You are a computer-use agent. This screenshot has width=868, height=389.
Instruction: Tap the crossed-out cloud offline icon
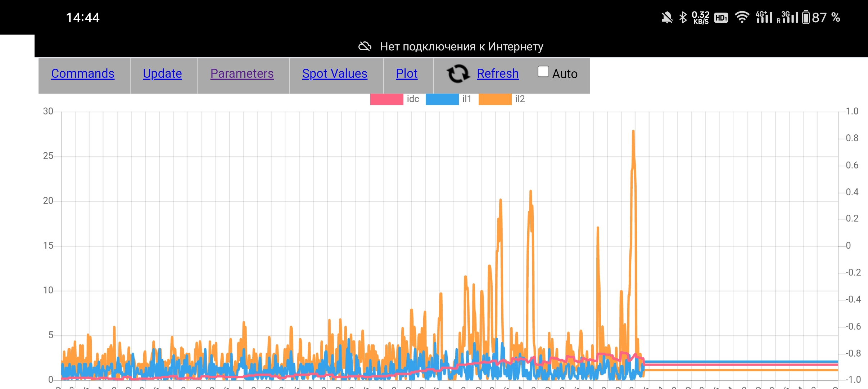tap(365, 46)
